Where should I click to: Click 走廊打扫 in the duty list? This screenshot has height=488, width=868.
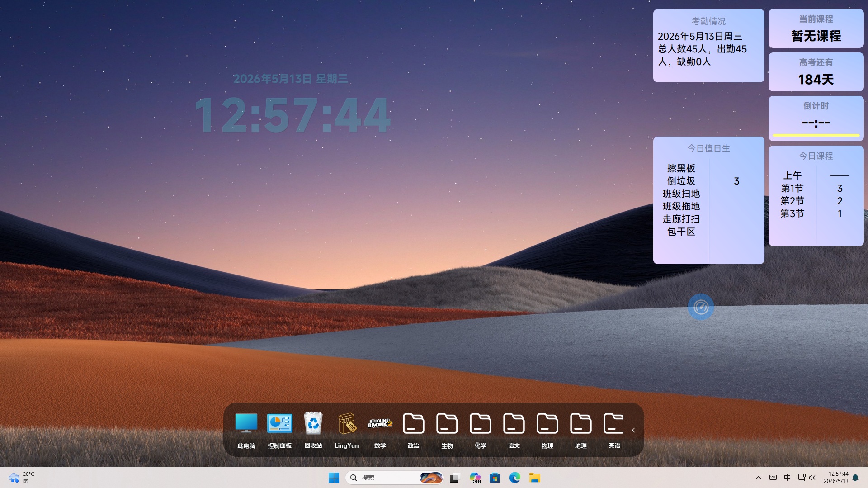(681, 219)
